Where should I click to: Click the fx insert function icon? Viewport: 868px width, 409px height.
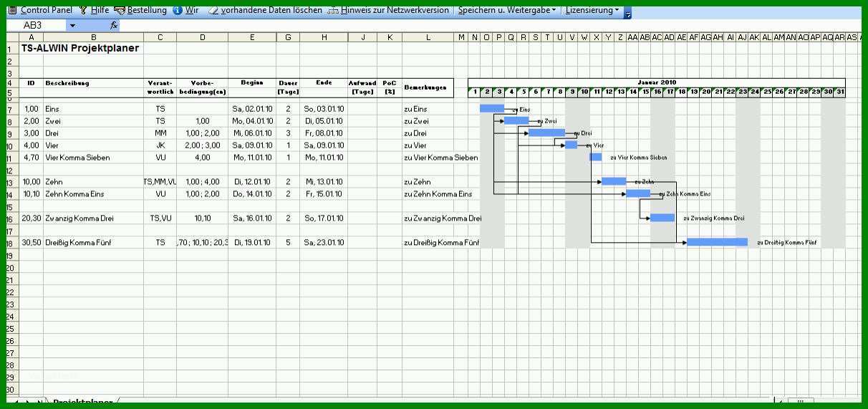[x=113, y=25]
